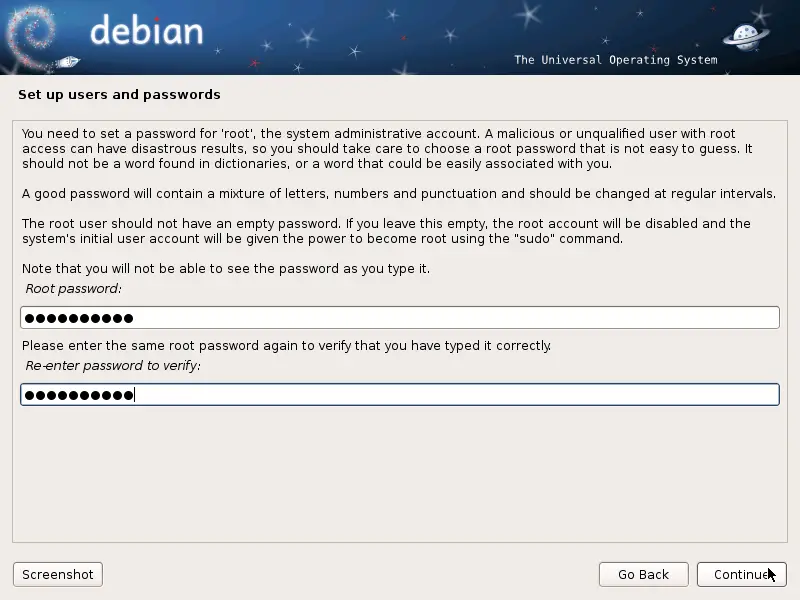Click the 'A good password will contain' sentence
The width and height of the screenshot is (800, 600).
click(398, 194)
